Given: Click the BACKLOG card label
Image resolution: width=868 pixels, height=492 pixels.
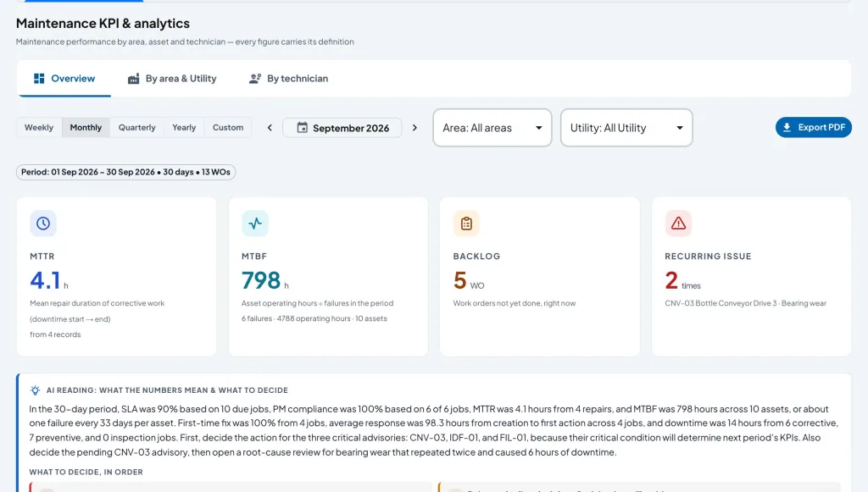Looking at the screenshot, I should click(x=476, y=257).
